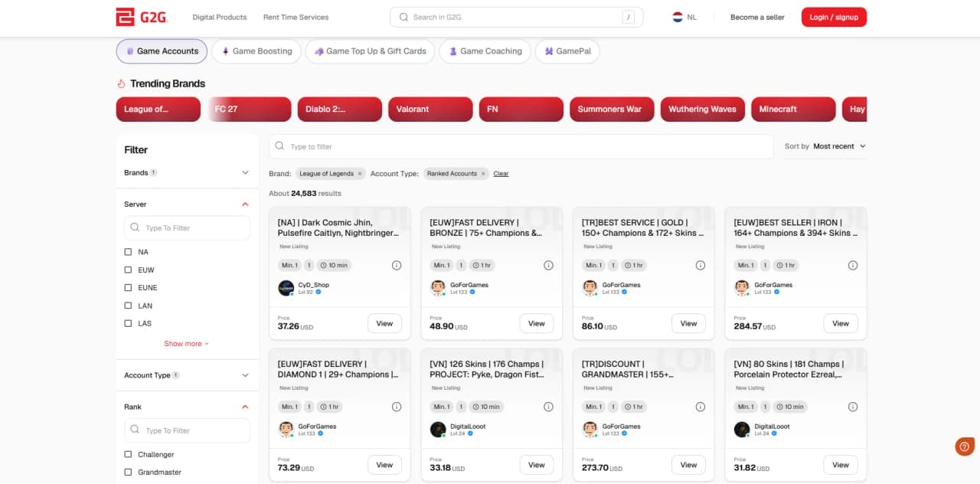Click info icon on EUW IRON listing

click(x=853, y=265)
